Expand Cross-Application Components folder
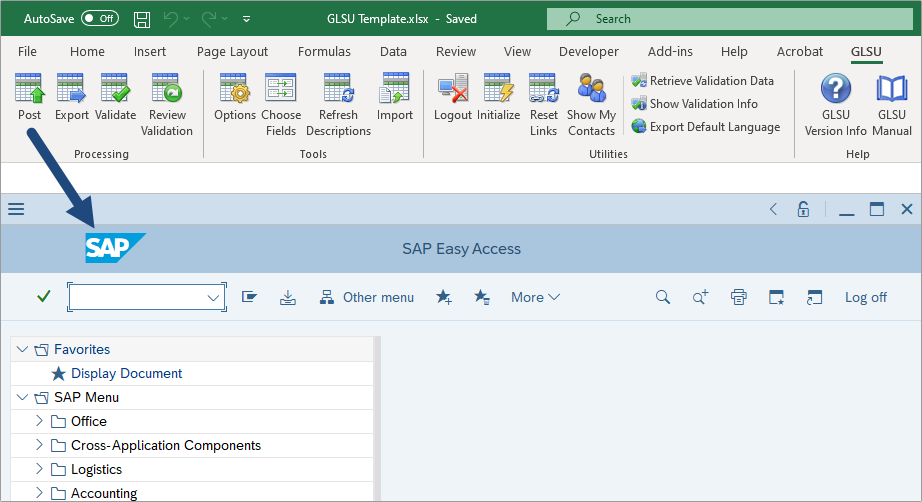This screenshot has width=922, height=502. pos(39,445)
